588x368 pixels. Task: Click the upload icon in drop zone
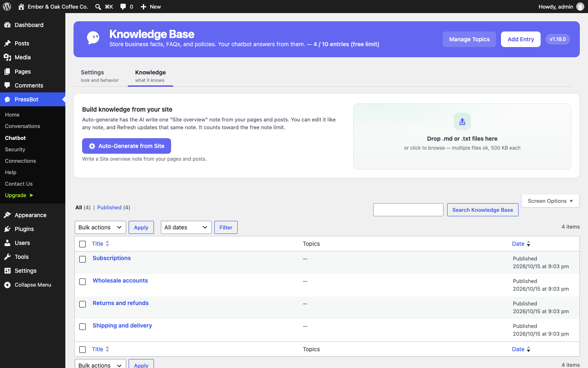click(x=462, y=121)
